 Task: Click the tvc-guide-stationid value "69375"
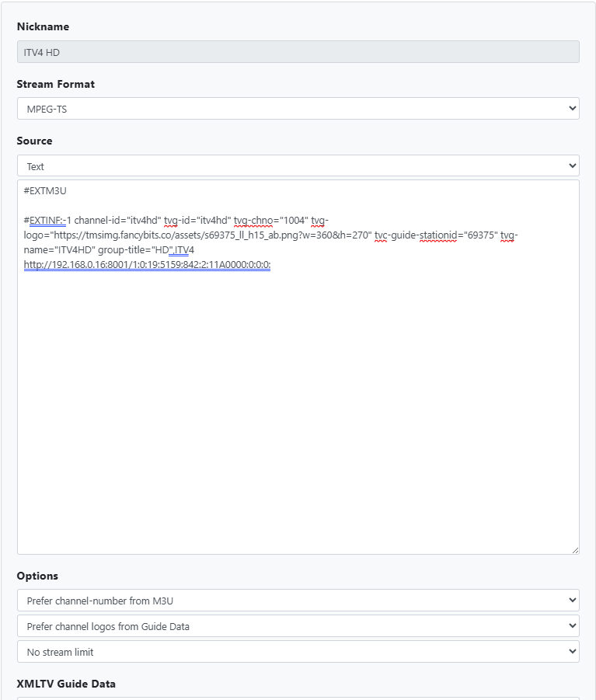click(x=479, y=235)
